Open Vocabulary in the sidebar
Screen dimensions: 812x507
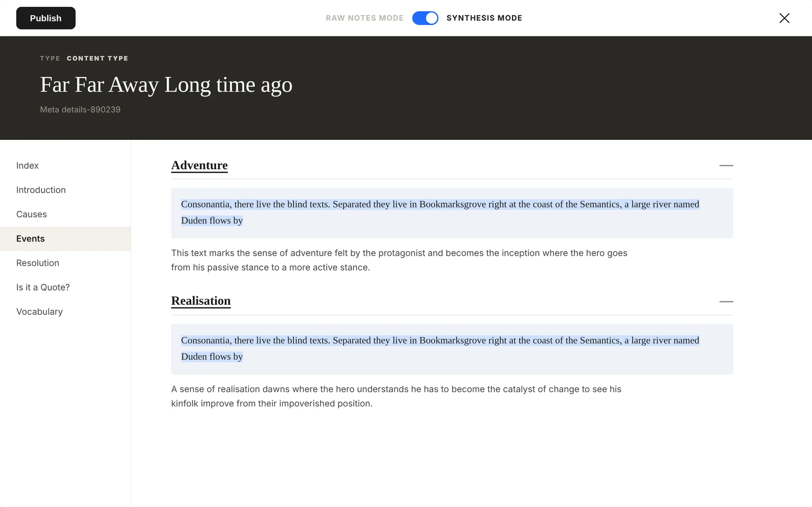click(x=65, y=312)
